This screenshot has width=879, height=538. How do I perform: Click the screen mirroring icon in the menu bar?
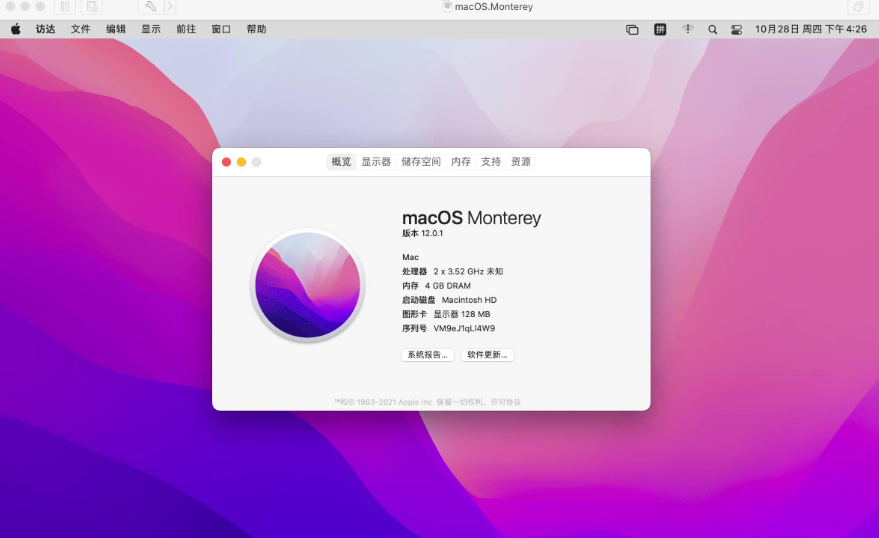tap(632, 30)
